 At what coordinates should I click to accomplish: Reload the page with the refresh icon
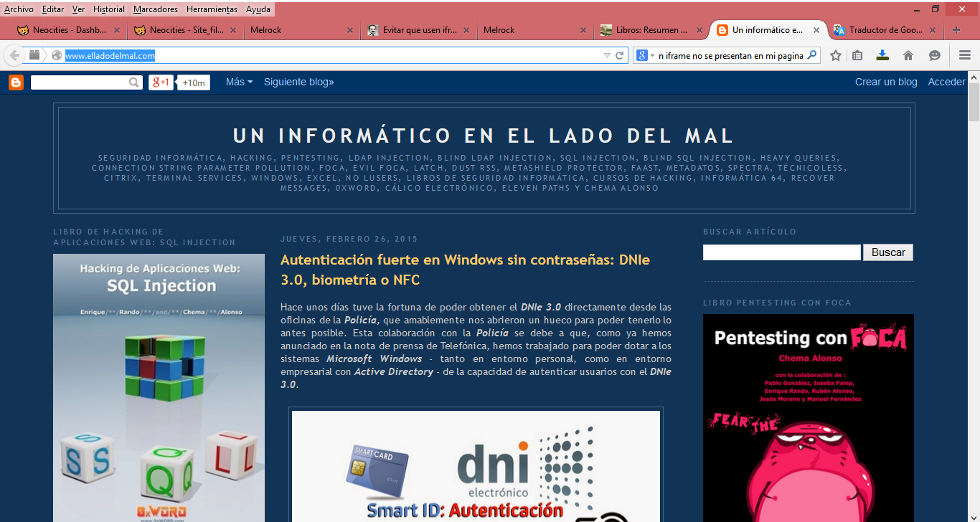pyautogui.click(x=620, y=55)
